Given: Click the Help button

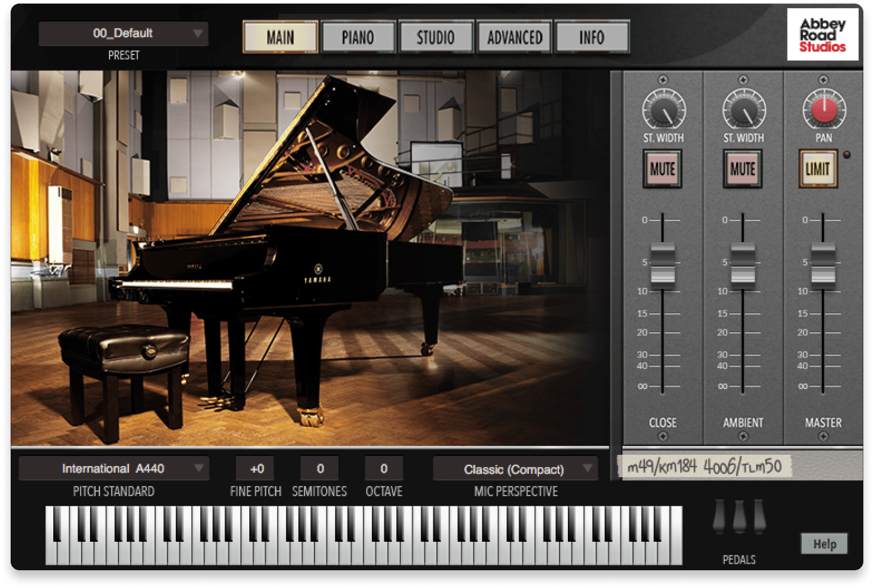Looking at the screenshot, I should point(824,544).
